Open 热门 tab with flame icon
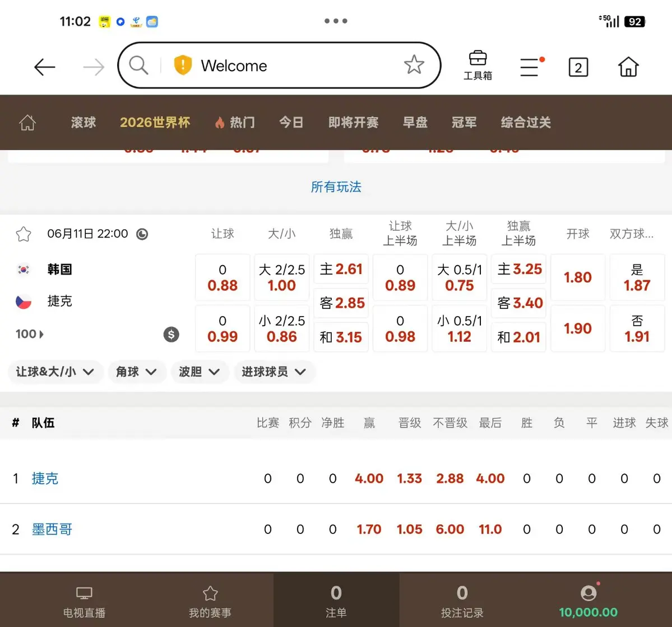This screenshot has width=672, height=627. pyautogui.click(x=235, y=123)
